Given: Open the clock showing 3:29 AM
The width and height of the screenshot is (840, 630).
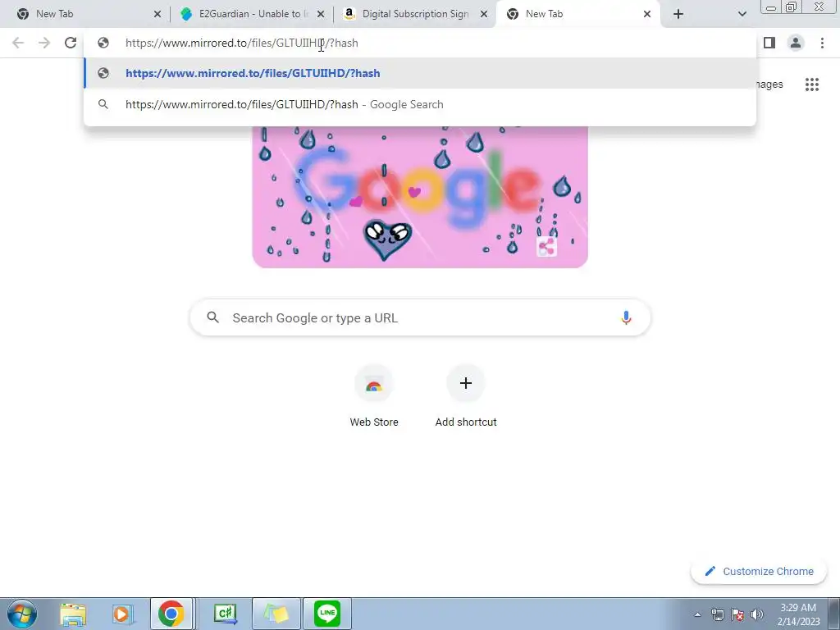Looking at the screenshot, I should coord(798,614).
